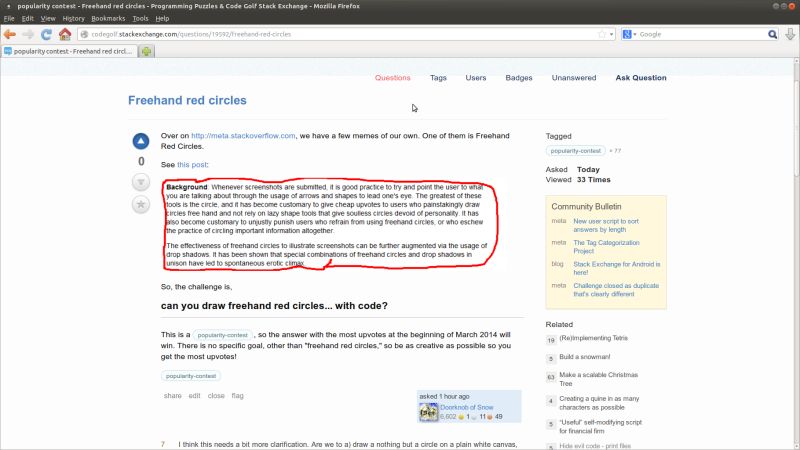Click the search magnifier icon
This screenshot has height=450, width=800.
pos(772,34)
